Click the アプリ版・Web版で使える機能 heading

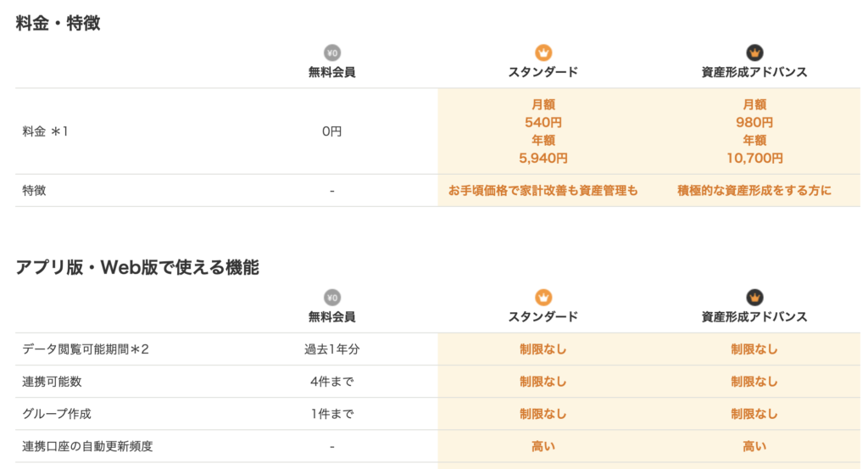click(x=137, y=267)
